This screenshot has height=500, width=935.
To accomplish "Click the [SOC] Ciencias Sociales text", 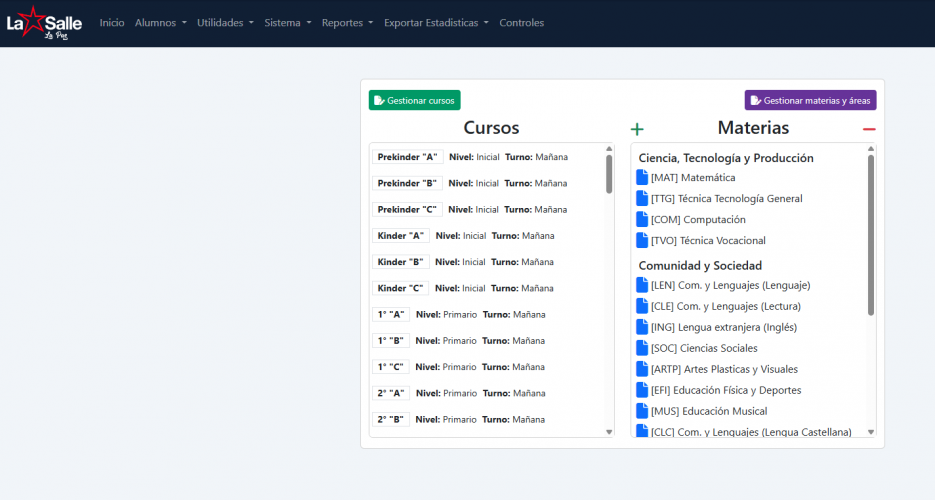I will [x=704, y=348].
